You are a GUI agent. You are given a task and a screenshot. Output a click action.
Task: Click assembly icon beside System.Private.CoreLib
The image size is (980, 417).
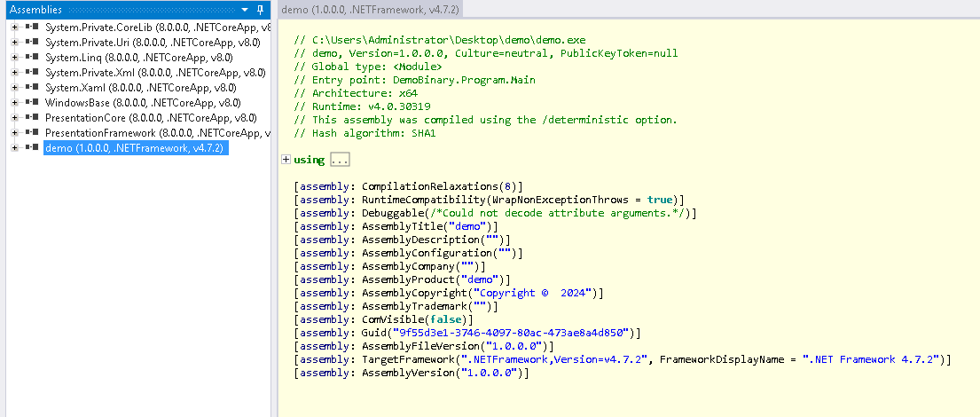(33, 27)
